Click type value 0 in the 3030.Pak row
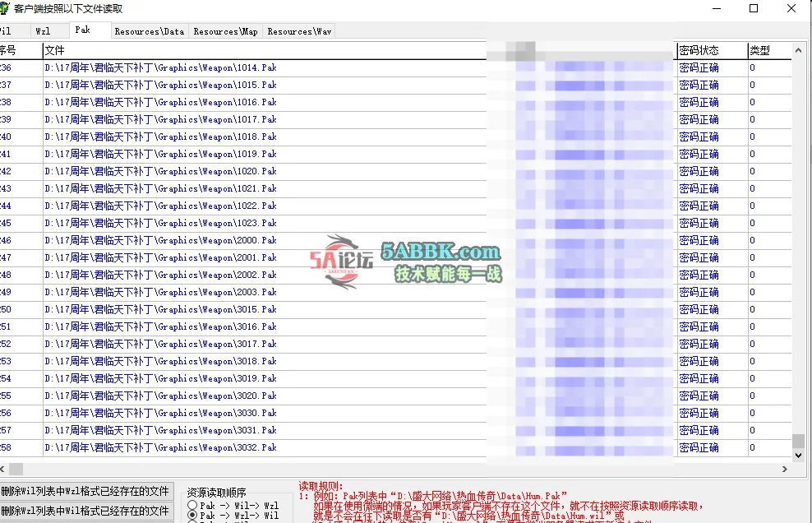Screen dimensions: 812x523 coord(753,413)
